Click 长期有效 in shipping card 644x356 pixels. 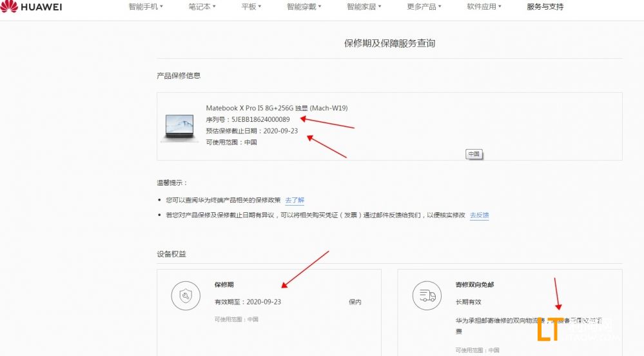click(x=468, y=302)
